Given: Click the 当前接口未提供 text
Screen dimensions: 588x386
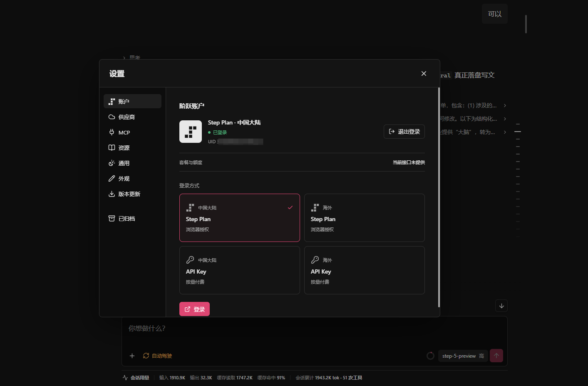Looking at the screenshot, I should pyautogui.click(x=409, y=162).
